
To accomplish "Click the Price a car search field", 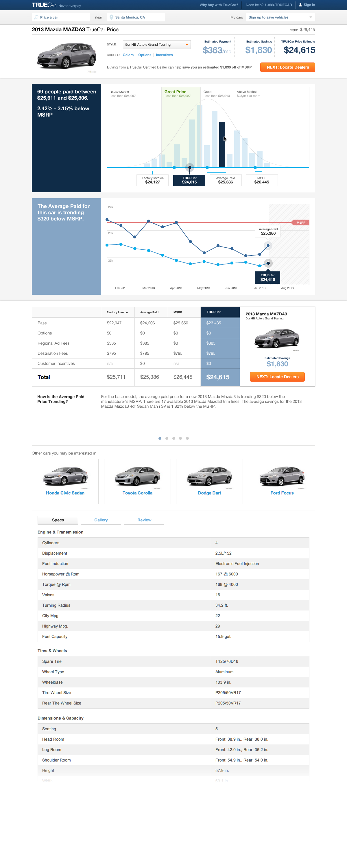I will 61,17.
